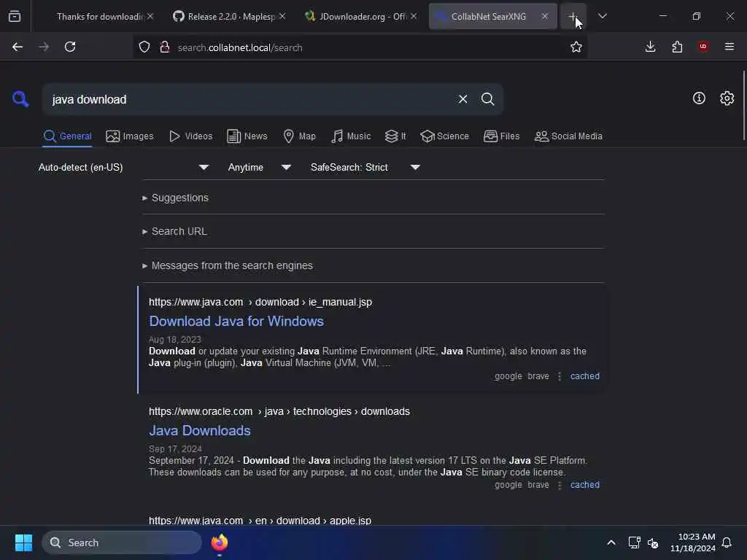747x560 pixels.
Task: Reload the current page
Action: click(70, 47)
